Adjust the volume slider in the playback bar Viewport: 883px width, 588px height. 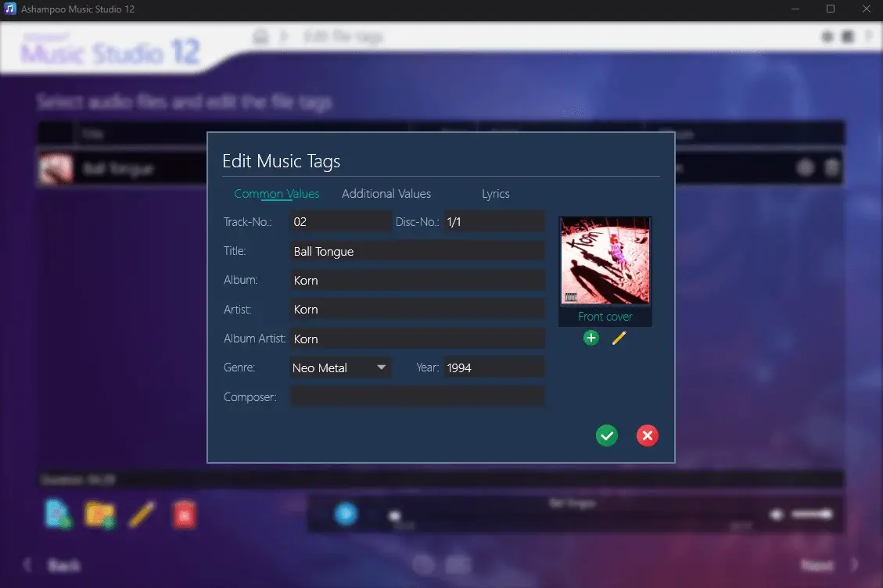(809, 513)
